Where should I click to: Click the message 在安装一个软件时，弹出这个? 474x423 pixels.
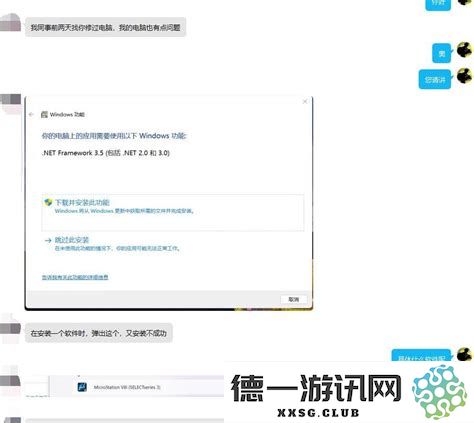tap(99, 333)
